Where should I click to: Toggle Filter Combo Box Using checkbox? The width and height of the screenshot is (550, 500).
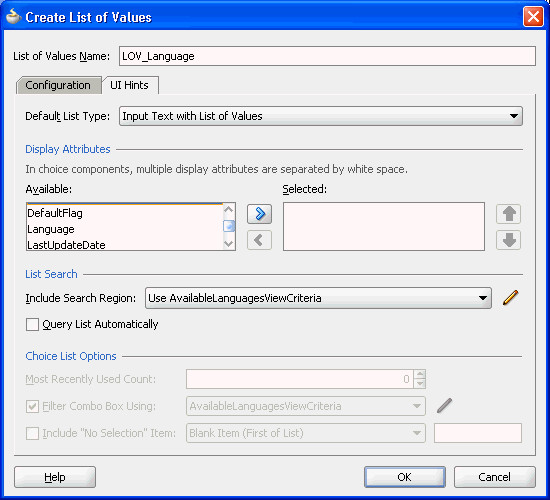pos(32,406)
